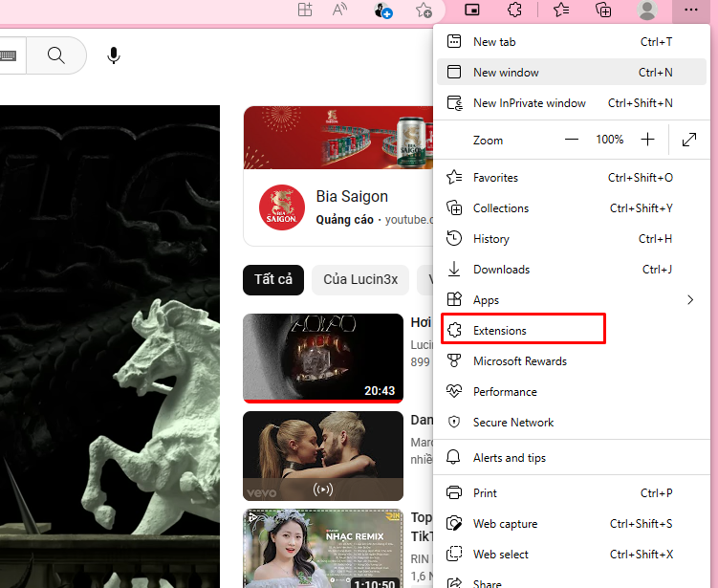Viewport: 718px width, 588px height.
Task: Open the split screen toolbar icon
Action: [305, 10]
